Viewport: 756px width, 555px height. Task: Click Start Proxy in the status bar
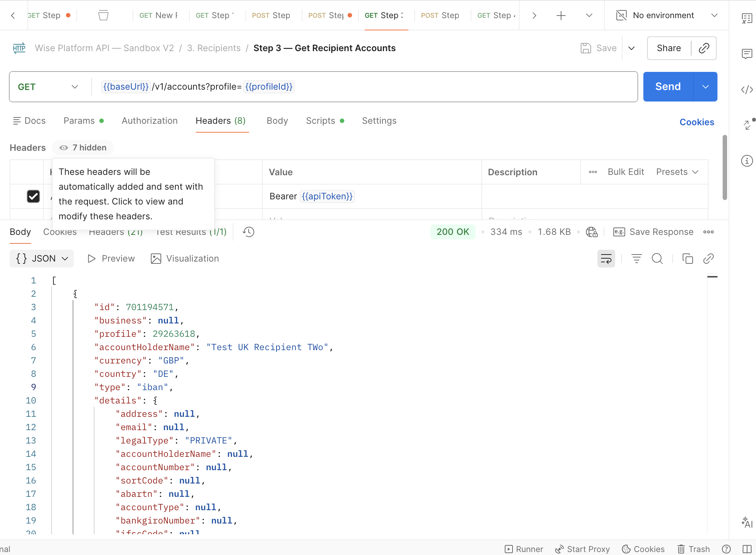click(583, 549)
